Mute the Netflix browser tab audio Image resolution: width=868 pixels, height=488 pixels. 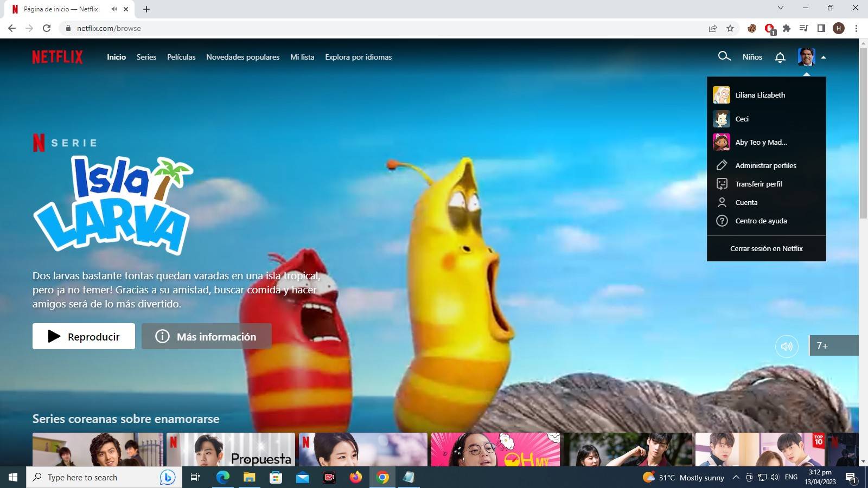(x=114, y=9)
